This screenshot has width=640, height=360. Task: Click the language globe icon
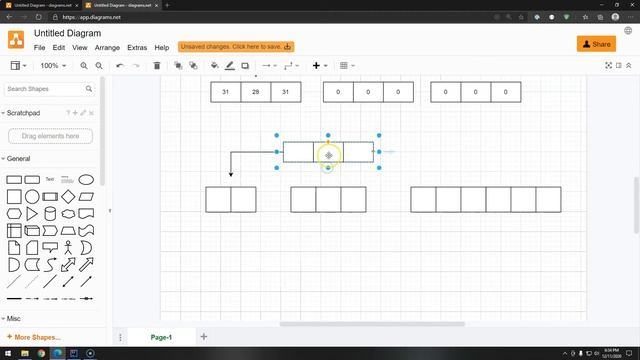pos(628,31)
